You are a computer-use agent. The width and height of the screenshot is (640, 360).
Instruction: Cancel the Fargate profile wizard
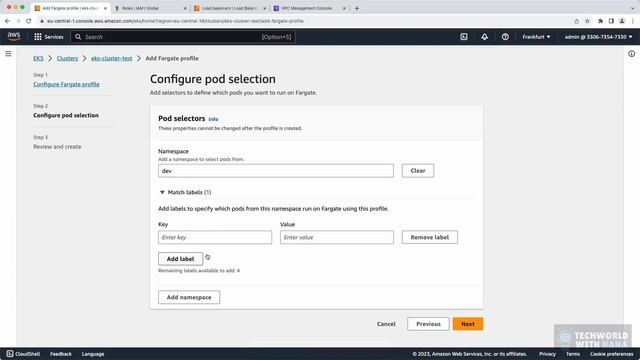(386, 324)
